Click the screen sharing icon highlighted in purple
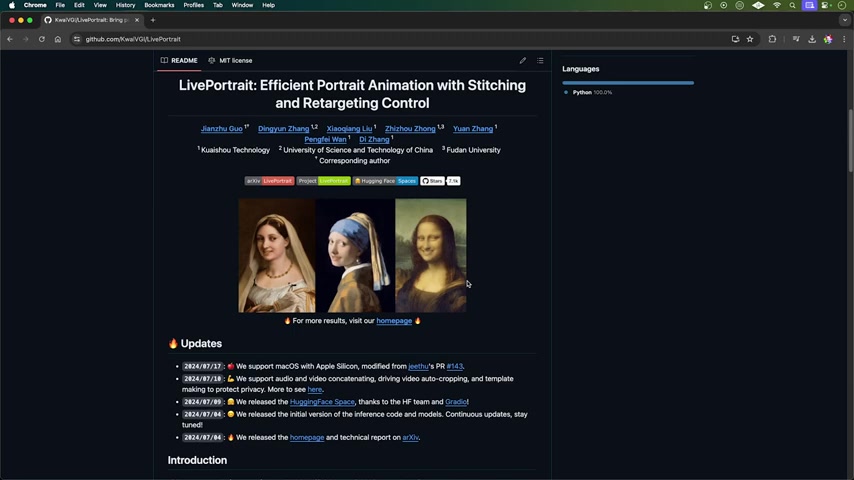Screen dimensions: 854x480 click(809, 5)
